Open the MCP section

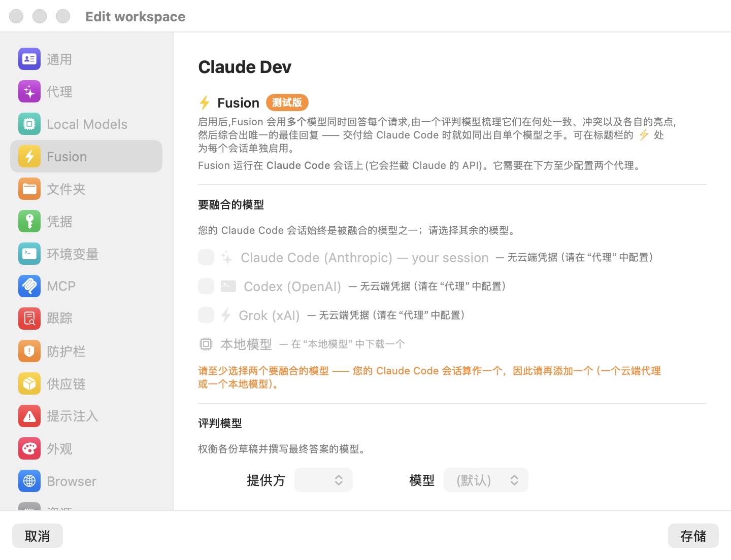click(x=86, y=286)
